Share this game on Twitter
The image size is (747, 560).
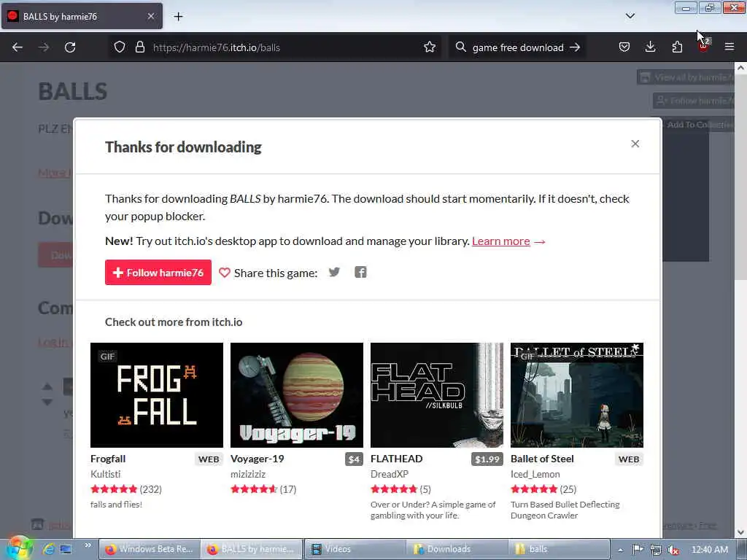(334, 273)
